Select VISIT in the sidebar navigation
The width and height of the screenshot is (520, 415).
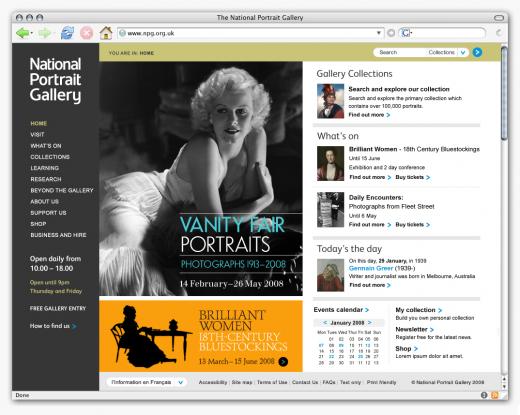coord(37,135)
